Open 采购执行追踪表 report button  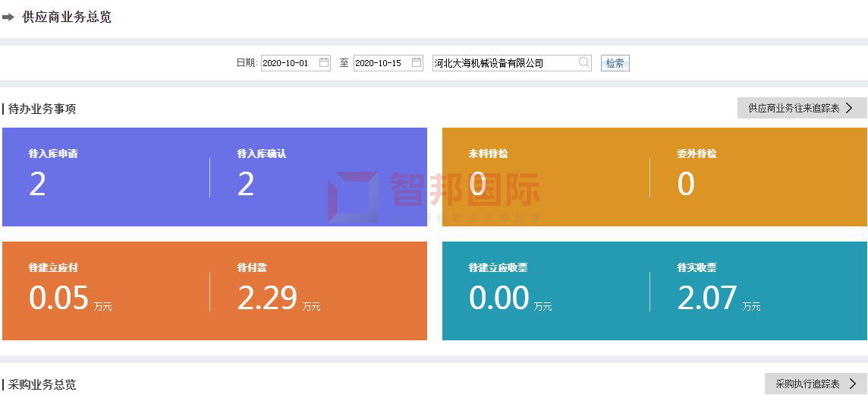click(816, 384)
